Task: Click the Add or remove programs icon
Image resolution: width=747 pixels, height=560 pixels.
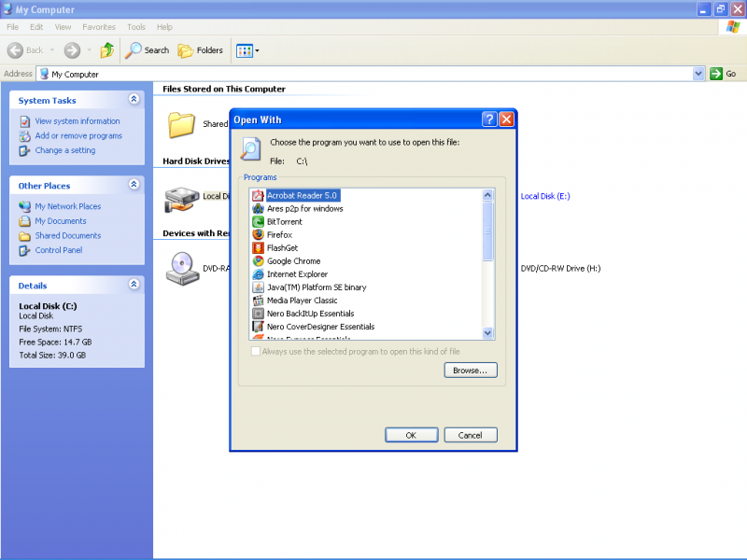Action: pyautogui.click(x=25, y=136)
